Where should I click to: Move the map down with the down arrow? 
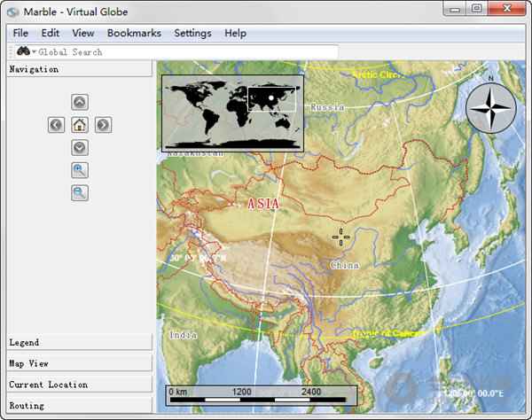(80, 148)
